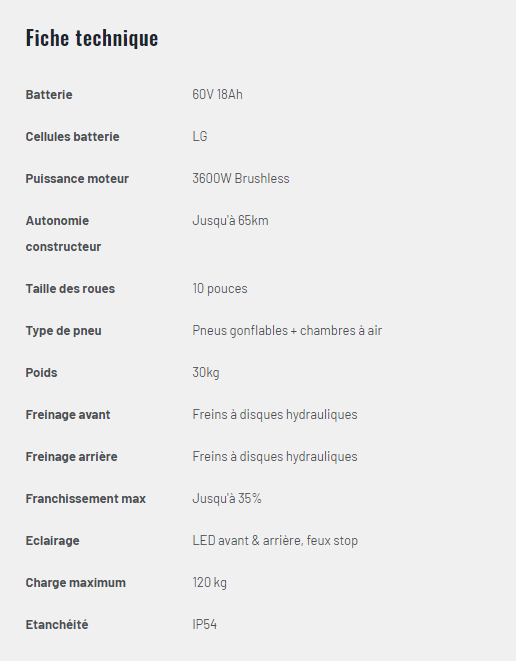Viewport: 516px width, 661px height.
Task: Click LED avant & arrière, feux stop
Action: (275, 541)
